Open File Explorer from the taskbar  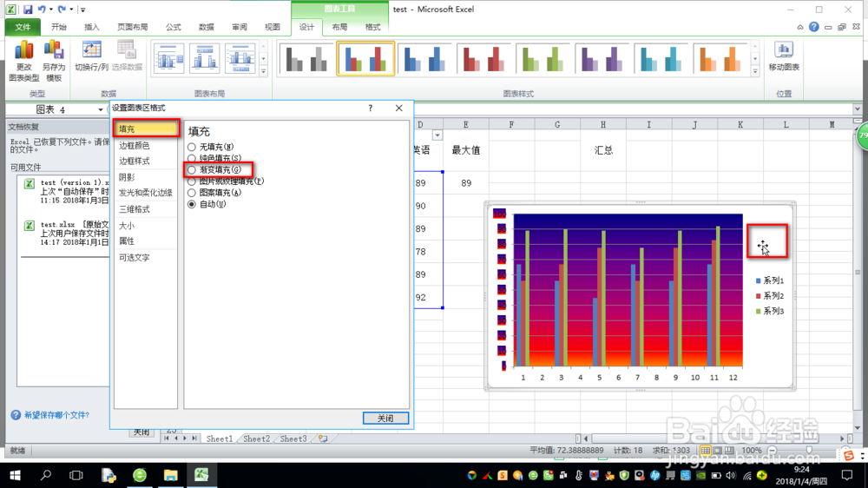point(170,475)
